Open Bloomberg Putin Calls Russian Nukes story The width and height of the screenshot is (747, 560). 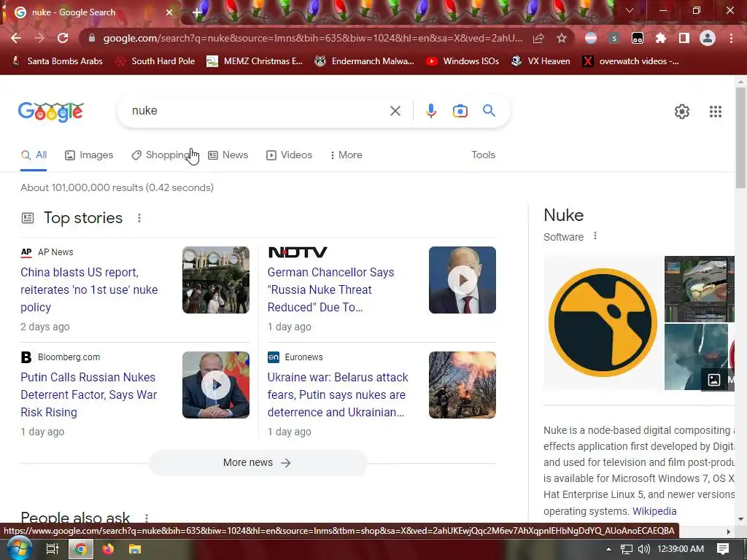[x=88, y=394]
